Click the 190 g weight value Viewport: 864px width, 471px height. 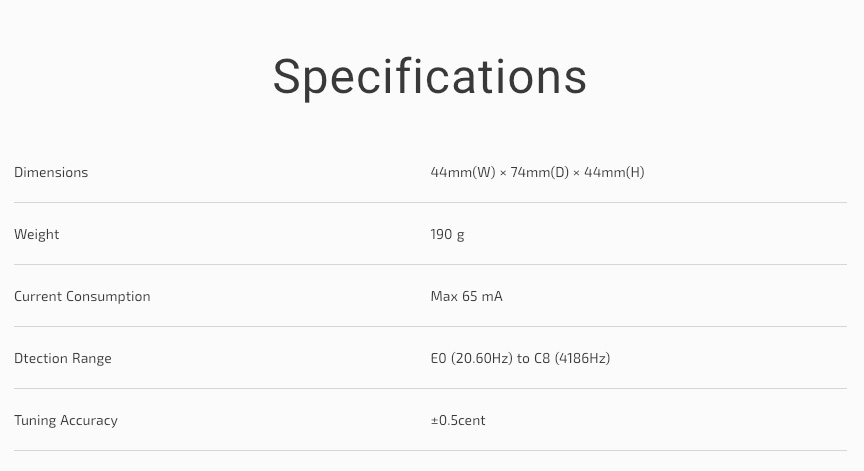pyautogui.click(x=447, y=234)
